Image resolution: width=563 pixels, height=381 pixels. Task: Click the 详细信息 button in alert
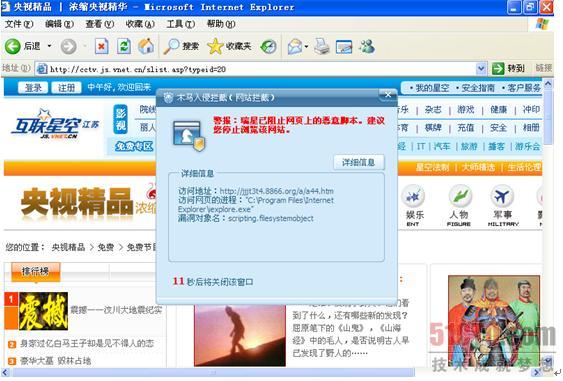pyautogui.click(x=358, y=162)
